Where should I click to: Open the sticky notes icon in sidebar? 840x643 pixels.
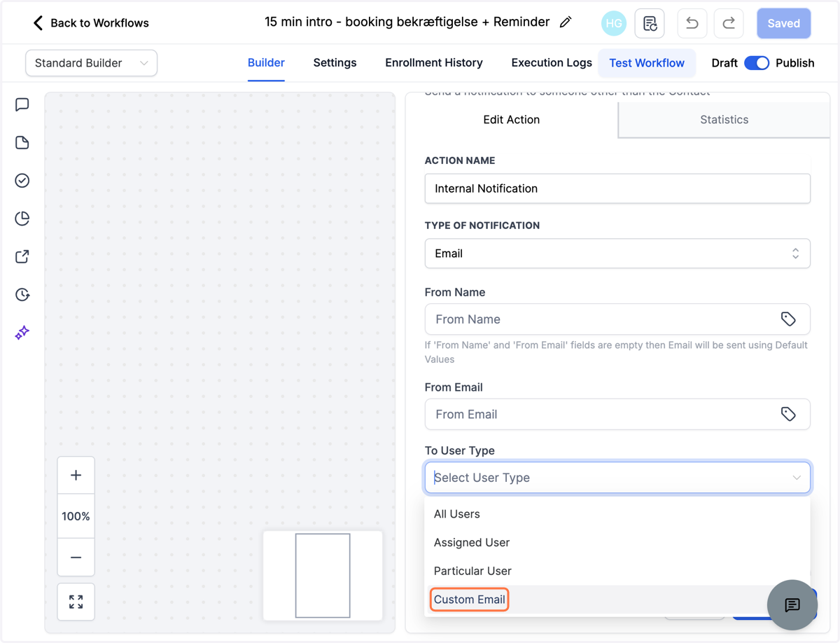pos(22,143)
